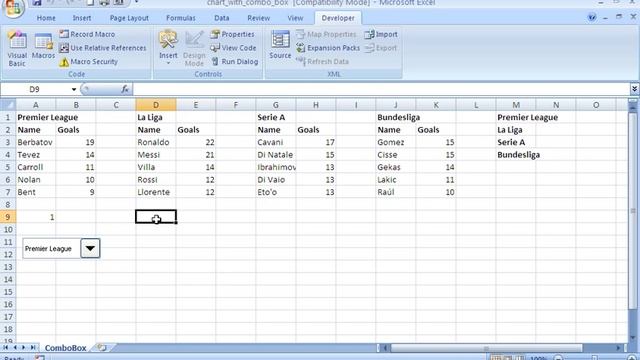
Task: Toggle Use Relative References
Action: (x=103, y=48)
